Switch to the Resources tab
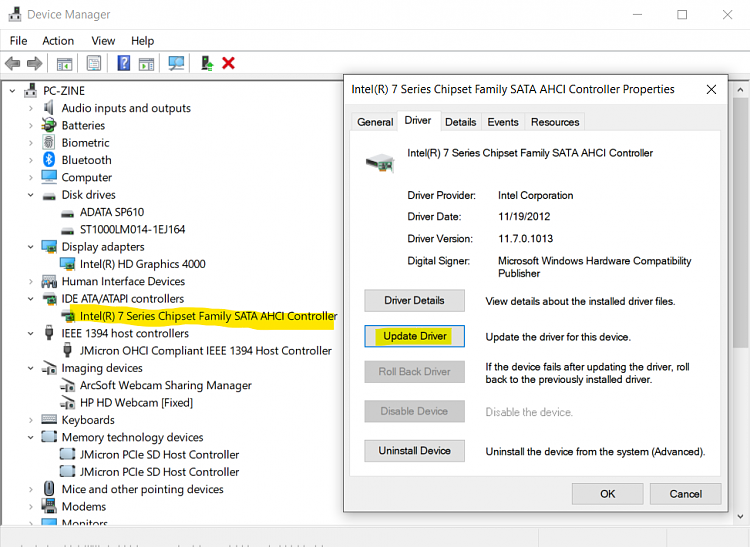The height and width of the screenshot is (547, 750). [x=554, y=122]
